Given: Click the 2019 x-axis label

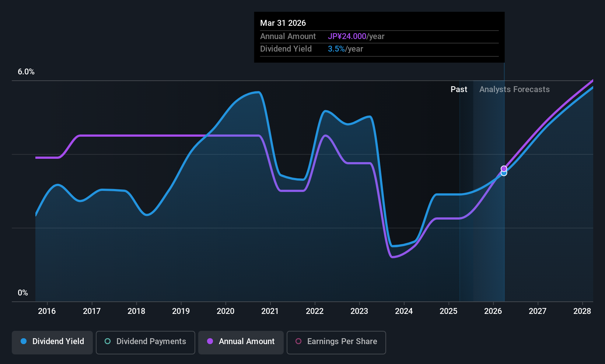Looking at the screenshot, I should click(181, 311).
